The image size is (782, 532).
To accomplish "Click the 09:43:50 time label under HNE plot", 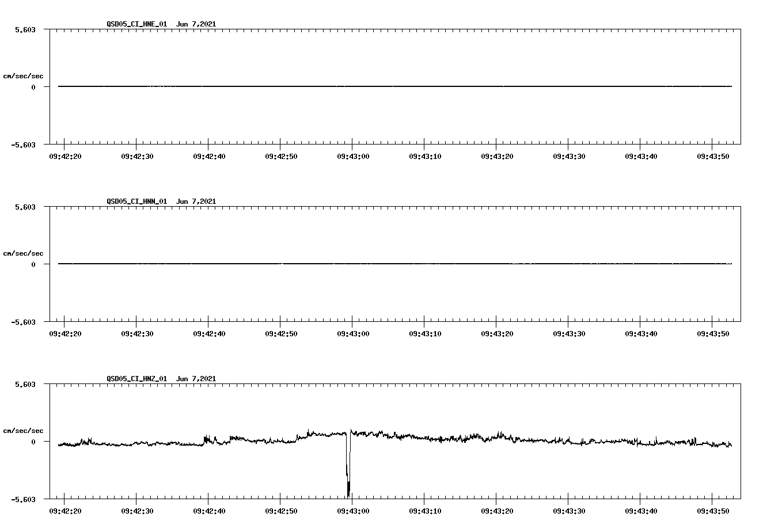I will [713, 157].
